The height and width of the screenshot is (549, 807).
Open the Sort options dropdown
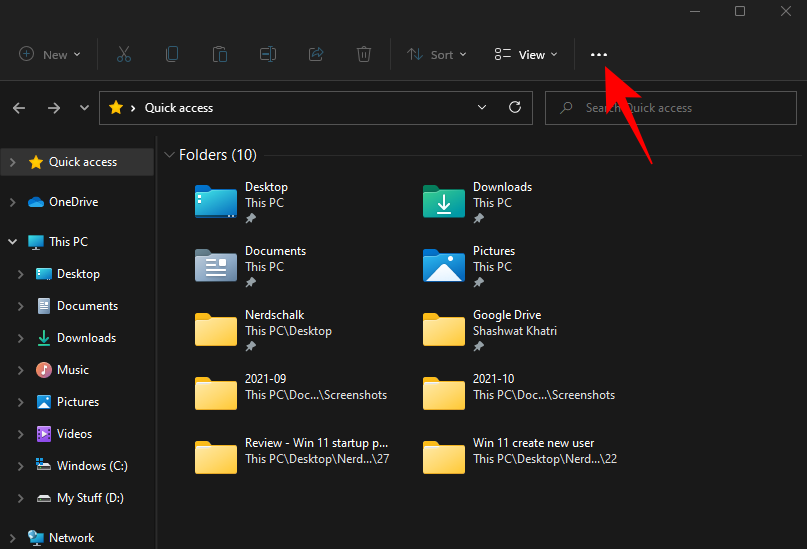[437, 55]
